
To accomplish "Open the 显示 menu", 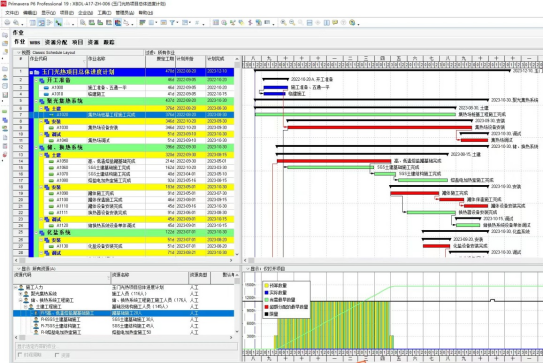I will coord(49,13).
